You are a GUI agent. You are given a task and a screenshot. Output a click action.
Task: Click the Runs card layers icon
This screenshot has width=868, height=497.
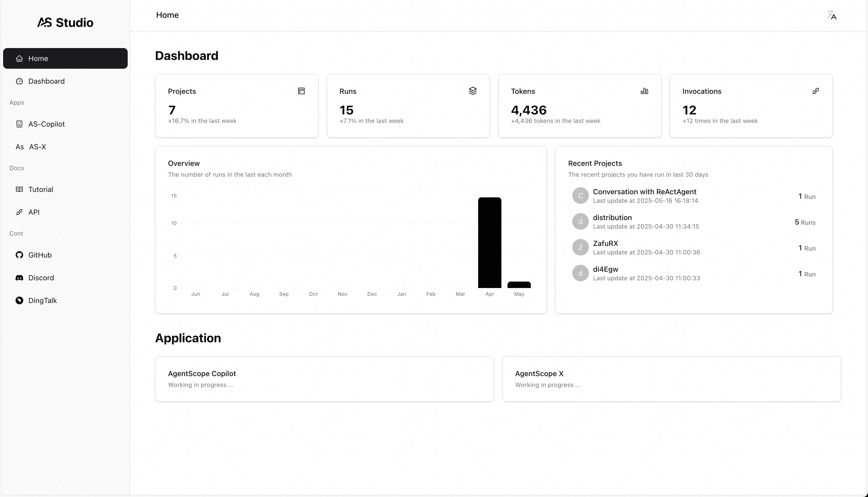[x=473, y=91]
